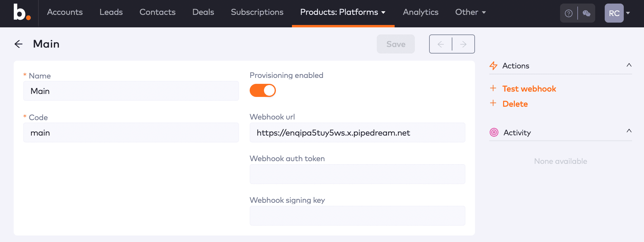The height and width of the screenshot is (242, 644).
Task: Switch to the Analytics tab
Action: tap(421, 12)
